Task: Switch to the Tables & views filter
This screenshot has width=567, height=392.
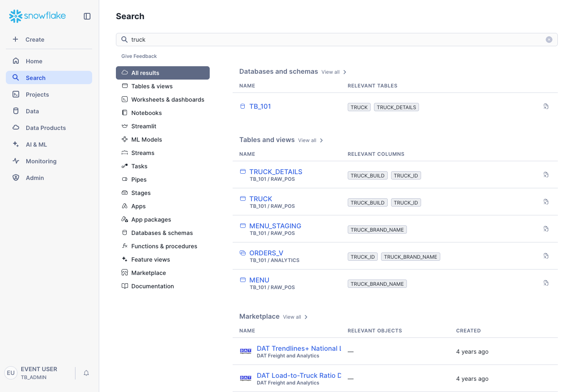Action: 152,86
